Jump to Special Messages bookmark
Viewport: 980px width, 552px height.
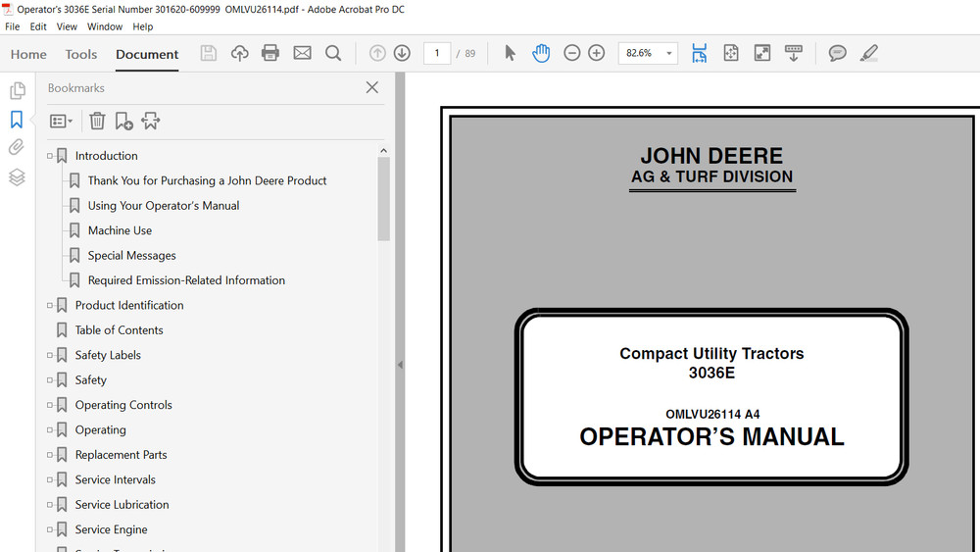(131, 256)
